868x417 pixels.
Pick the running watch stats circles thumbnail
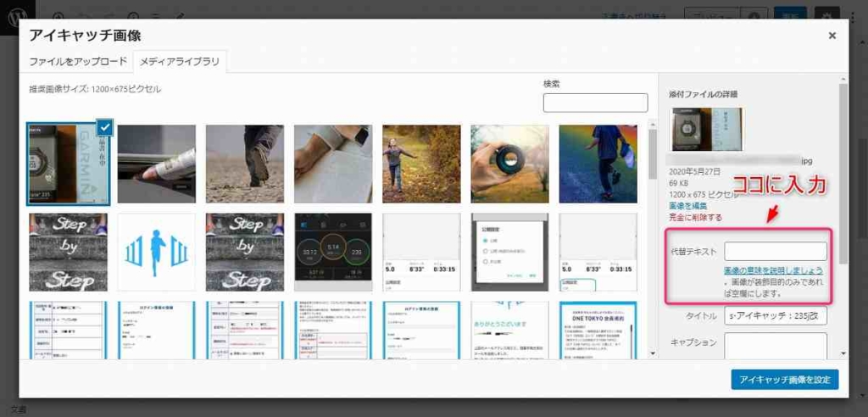333,252
